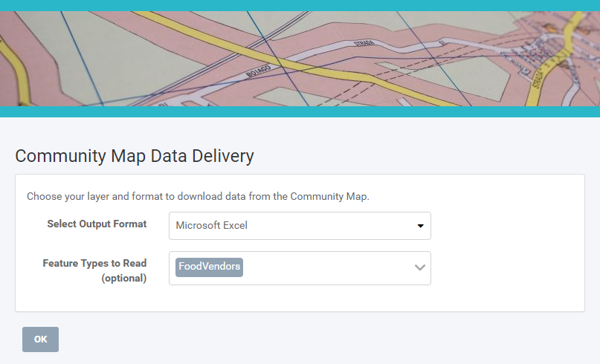Click the 'Choose your layer and format' description

point(198,197)
